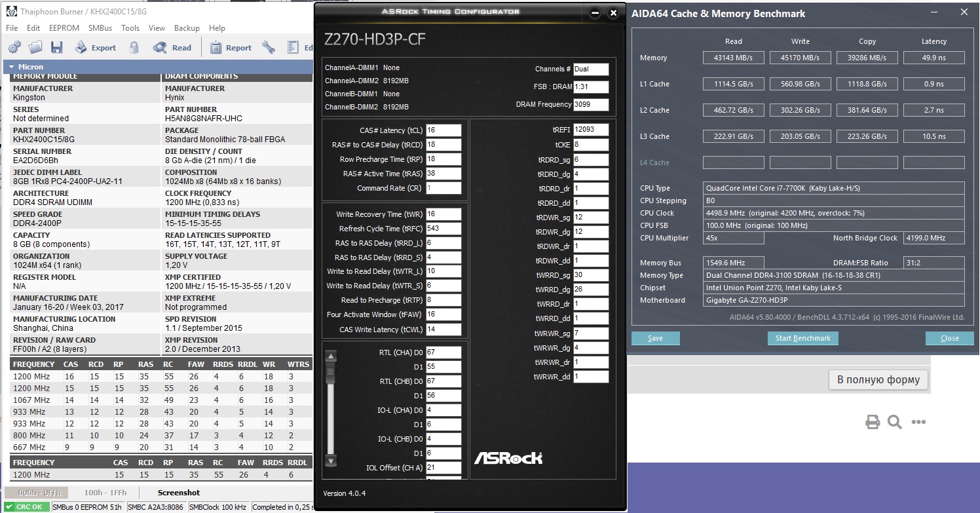Click the wrench icon in Thaiphoon toolbar
This screenshot has width=980, height=513.
[x=269, y=47]
